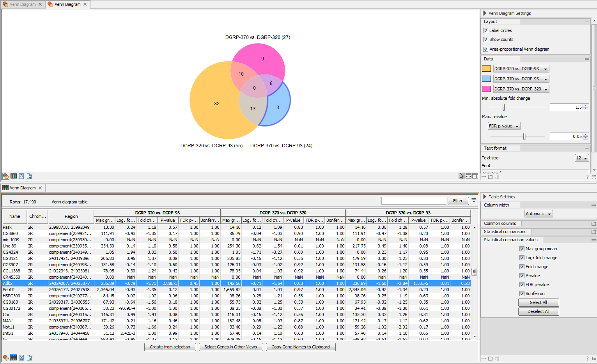Click the fit-width zoom icon
This screenshot has width=597, height=364.
[468, 176]
